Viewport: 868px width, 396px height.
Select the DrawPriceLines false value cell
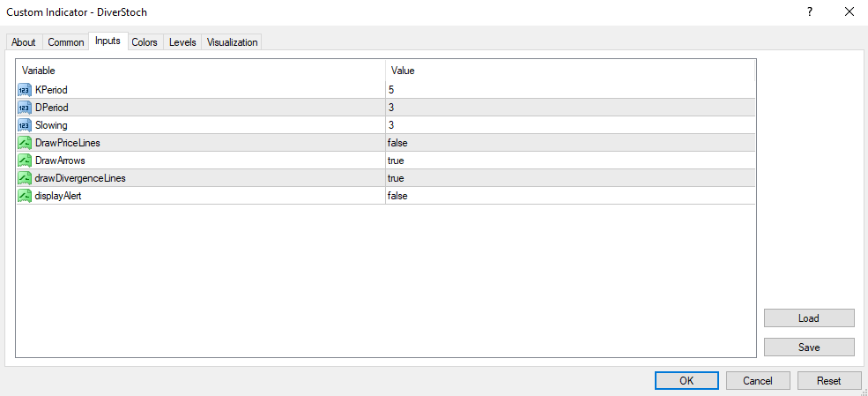(x=569, y=143)
